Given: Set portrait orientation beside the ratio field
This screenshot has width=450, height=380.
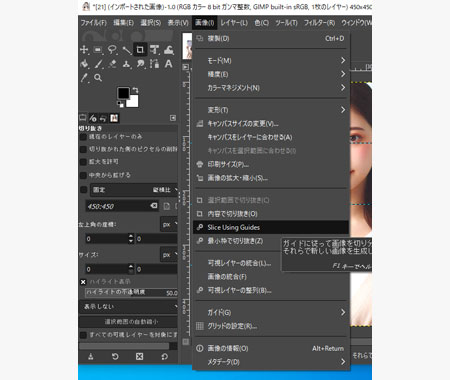Looking at the screenshot, I should coord(167,206).
